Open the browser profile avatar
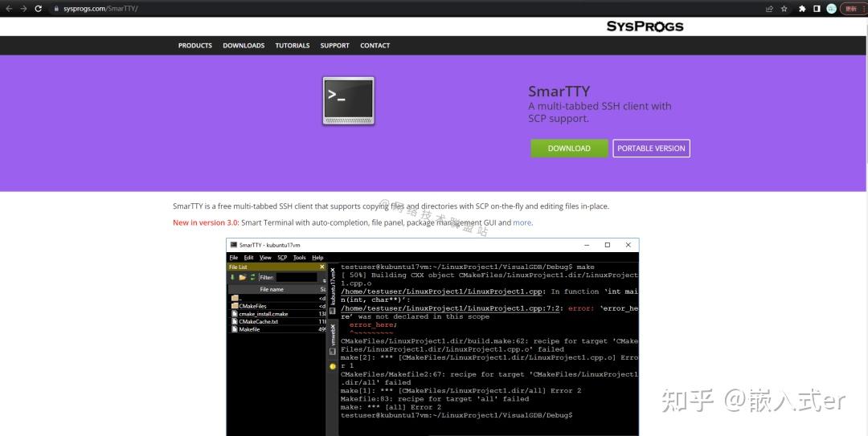The width and height of the screenshot is (868, 436). (832, 9)
